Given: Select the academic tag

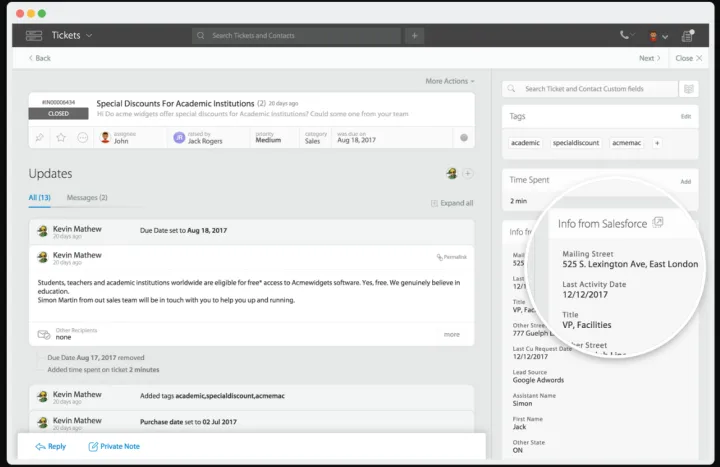Looking at the screenshot, I should tap(525, 143).
